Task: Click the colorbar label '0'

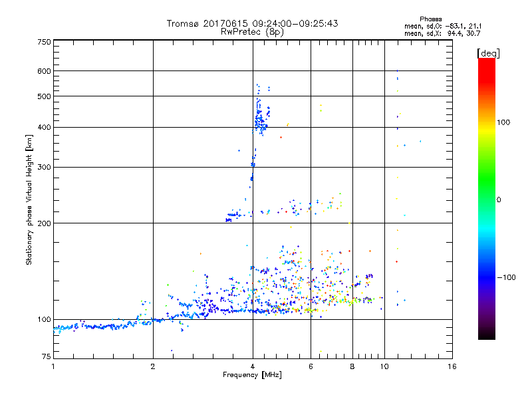Action: click(499, 199)
